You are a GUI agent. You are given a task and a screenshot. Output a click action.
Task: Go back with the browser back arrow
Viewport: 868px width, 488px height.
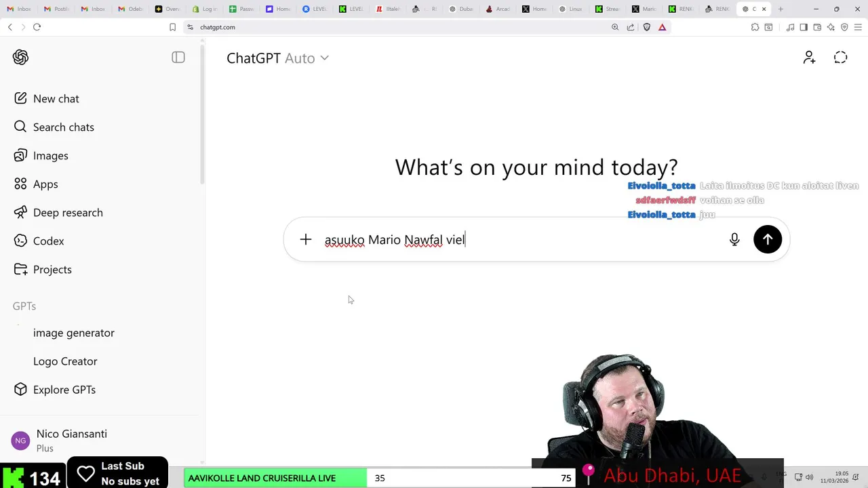pyautogui.click(x=9, y=27)
